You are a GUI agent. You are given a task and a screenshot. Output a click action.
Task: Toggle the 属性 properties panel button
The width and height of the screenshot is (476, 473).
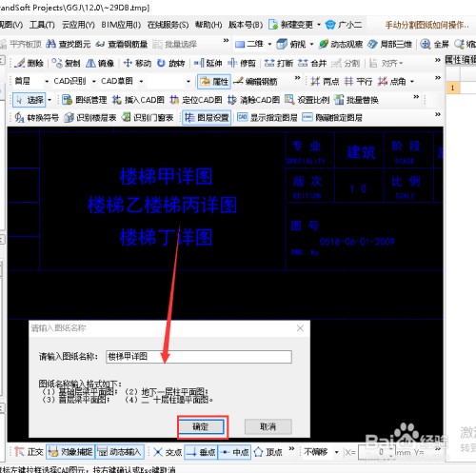click(214, 82)
